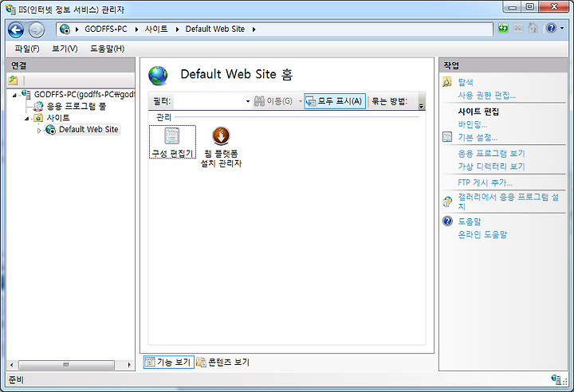Click the 온라인 도움말 link
This screenshot has width=574, height=392.
pyautogui.click(x=482, y=234)
